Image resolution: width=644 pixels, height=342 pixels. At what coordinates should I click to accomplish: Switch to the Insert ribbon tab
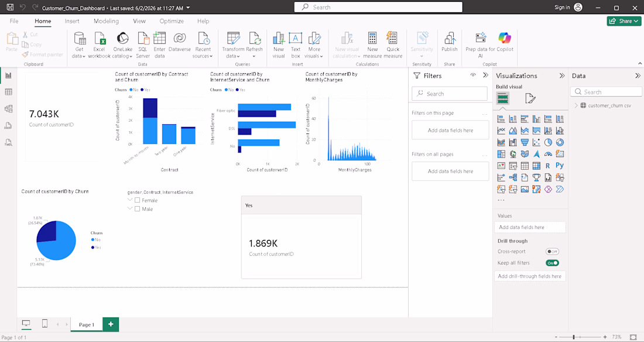coord(72,21)
